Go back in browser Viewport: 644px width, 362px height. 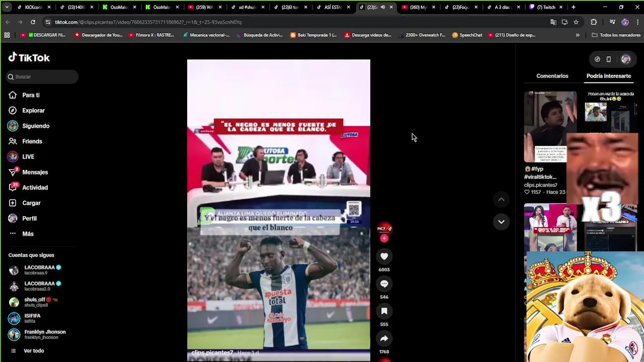8,22
